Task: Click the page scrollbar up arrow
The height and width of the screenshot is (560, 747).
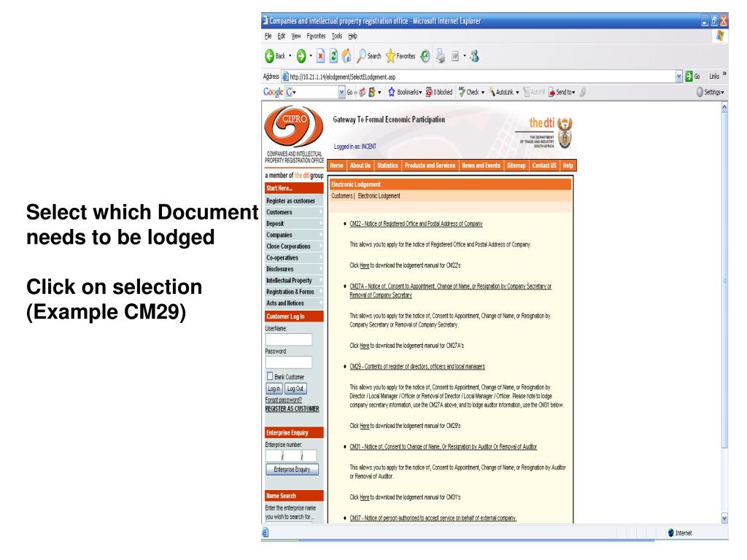Action: point(724,107)
